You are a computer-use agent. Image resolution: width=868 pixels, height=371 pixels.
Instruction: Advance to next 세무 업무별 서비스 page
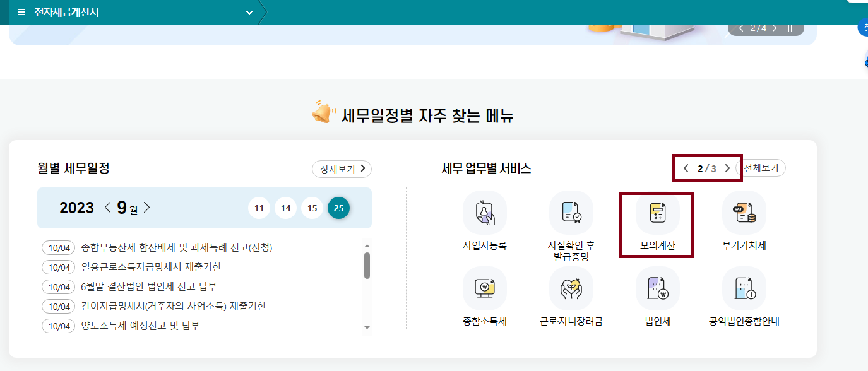(728, 168)
